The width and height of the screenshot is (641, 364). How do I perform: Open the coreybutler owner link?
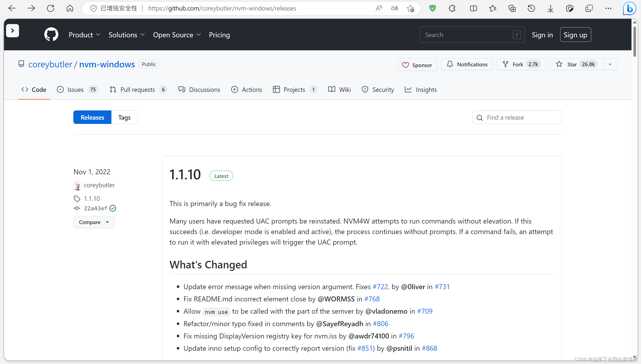pyautogui.click(x=50, y=64)
